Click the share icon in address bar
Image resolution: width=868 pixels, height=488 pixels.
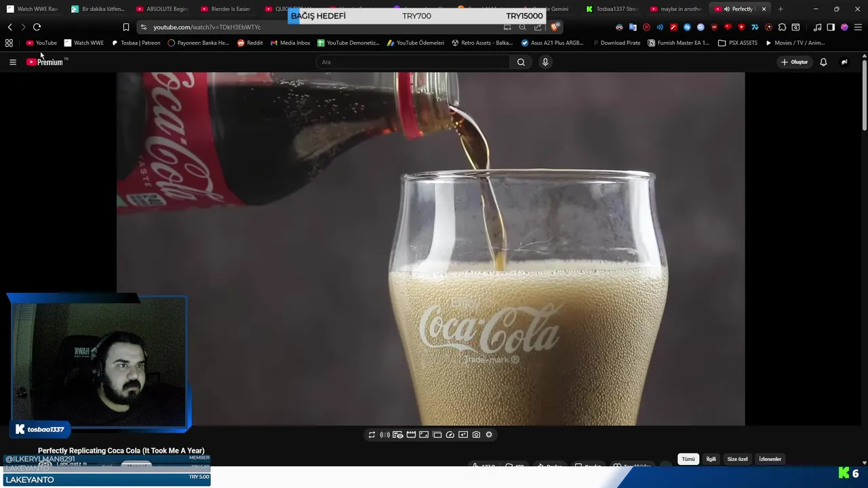point(538,27)
